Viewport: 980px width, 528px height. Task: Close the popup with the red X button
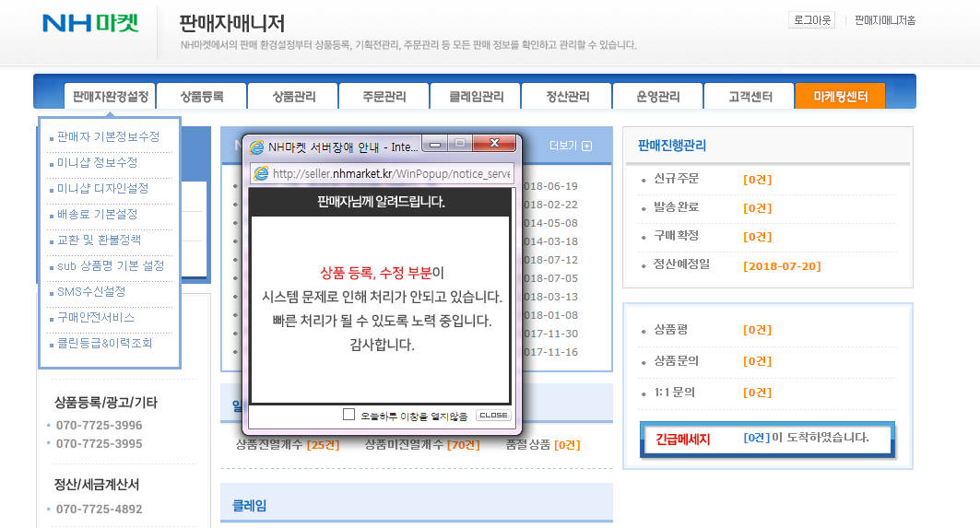click(495, 144)
